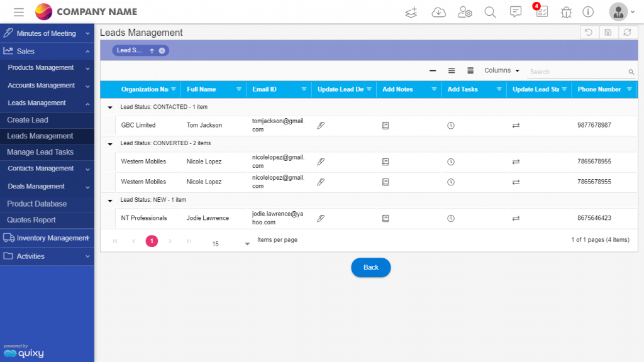Open the cloud import tool
This screenshot has width=644, height=362.
439,12
